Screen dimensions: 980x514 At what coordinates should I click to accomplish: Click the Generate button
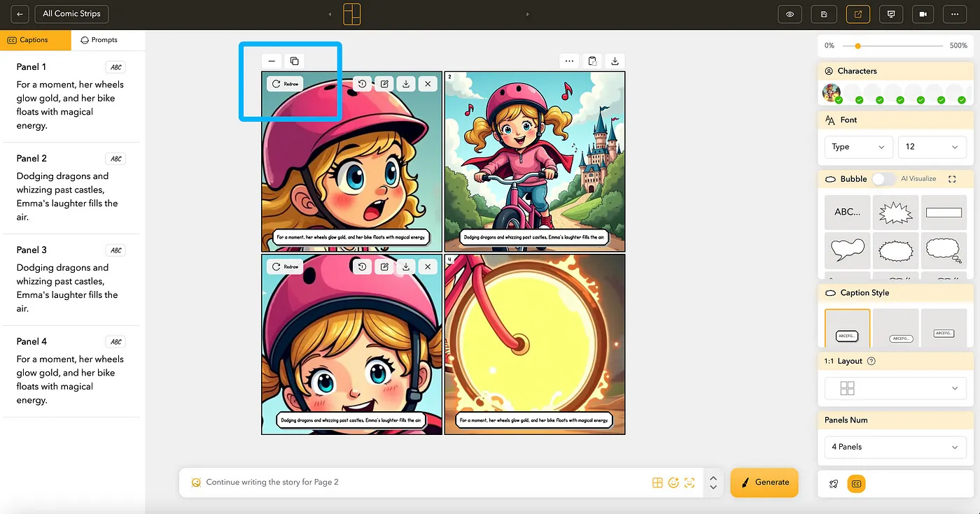764,482
